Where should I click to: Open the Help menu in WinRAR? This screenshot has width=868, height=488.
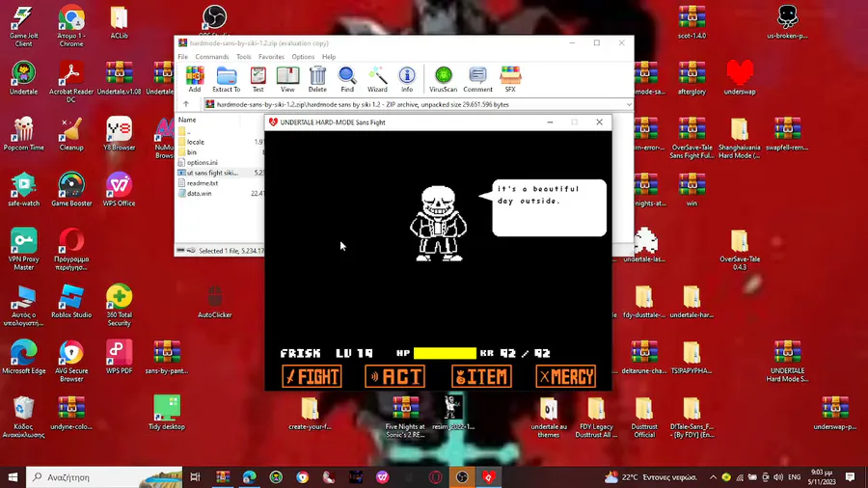pyautogui.click(x=329, y=57)
